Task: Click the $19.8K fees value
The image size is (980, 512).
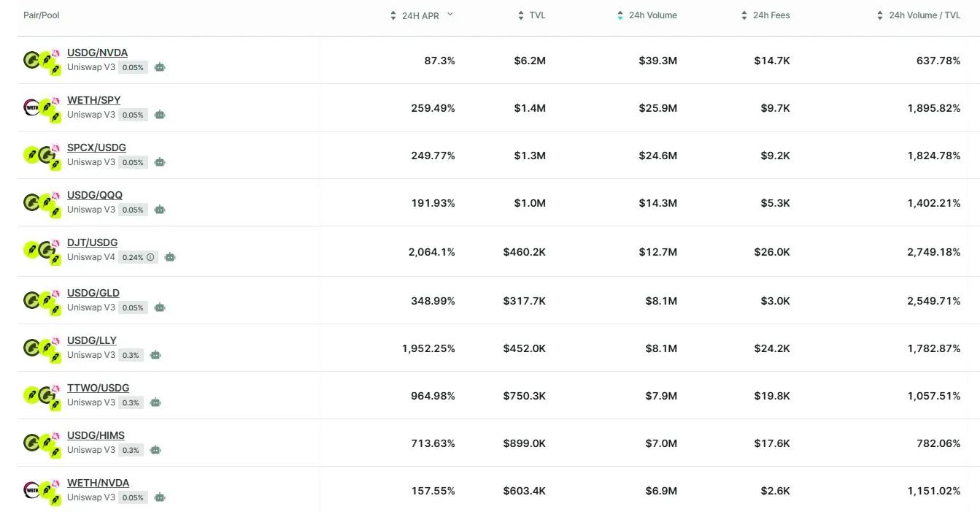Action: [772, 396]
